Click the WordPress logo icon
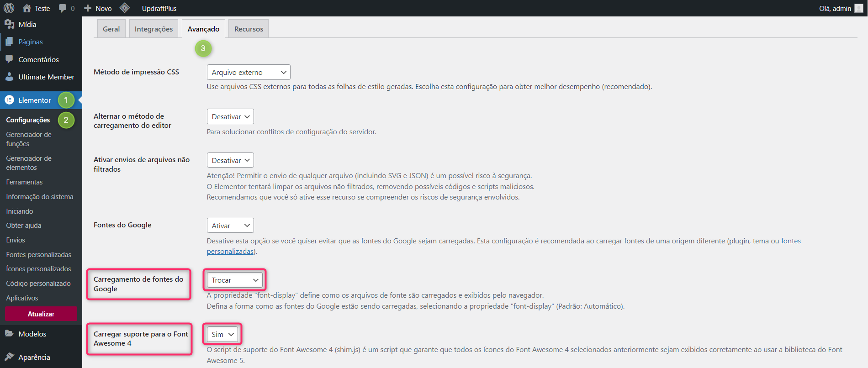The width and height of the screenshot is (868, 368). click(9, 8)
